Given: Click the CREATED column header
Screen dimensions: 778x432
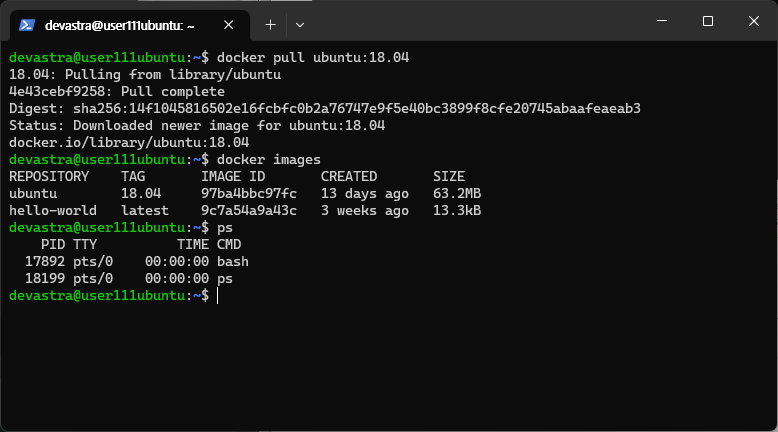Looking at the screenshot, I should pos(349,176).
